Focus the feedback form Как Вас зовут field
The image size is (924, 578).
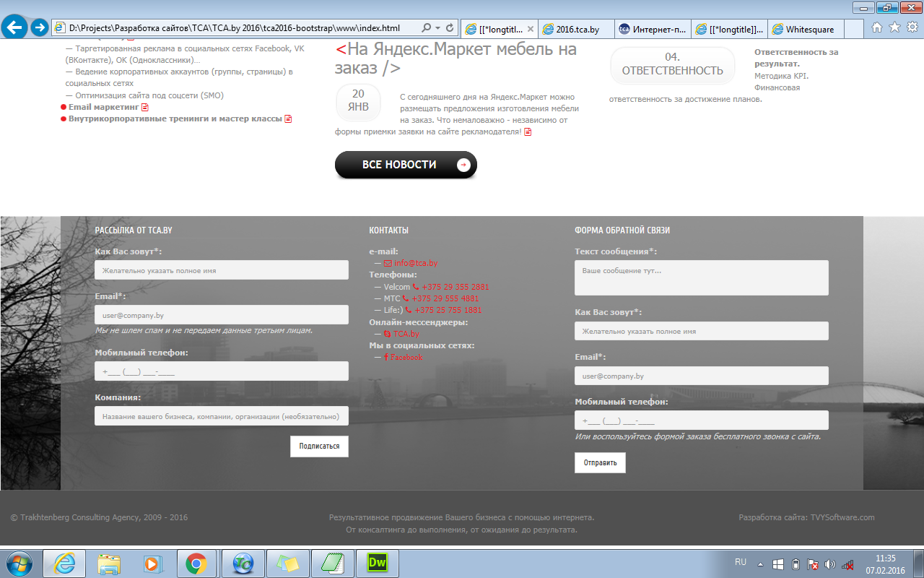[x=702, y=331]
